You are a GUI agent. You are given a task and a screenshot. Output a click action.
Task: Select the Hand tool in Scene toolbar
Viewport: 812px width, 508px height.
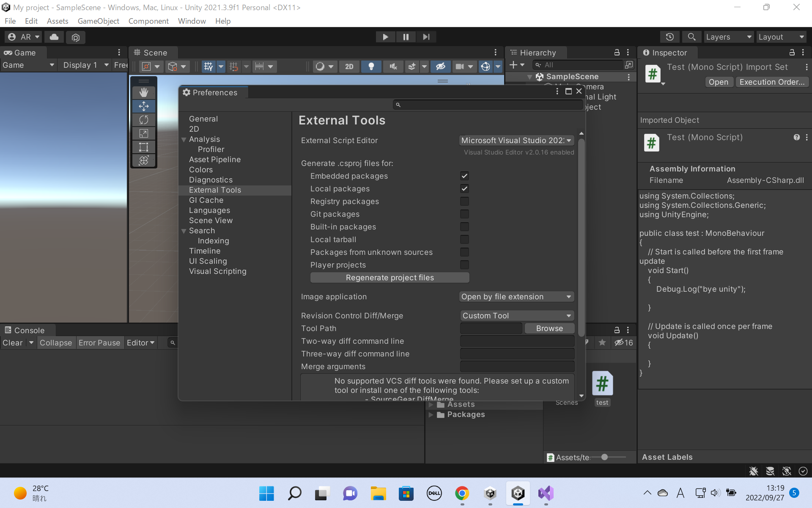(x=144, y=92)
